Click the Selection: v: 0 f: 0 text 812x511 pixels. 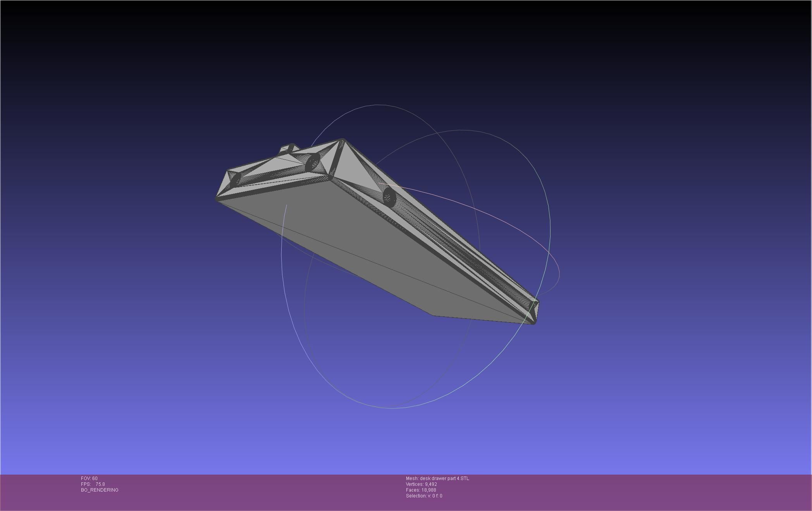click(424, 496)
